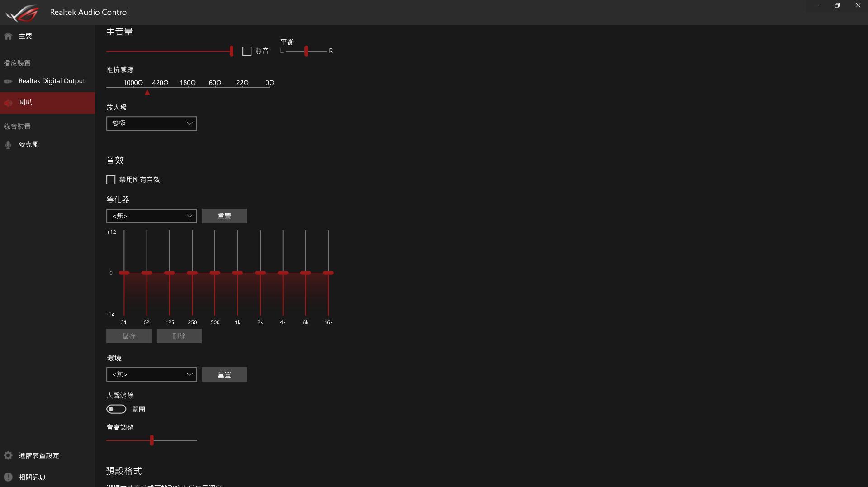
Task: Click the 62 Hz equalizer band handle
Action: coord(147,273)
